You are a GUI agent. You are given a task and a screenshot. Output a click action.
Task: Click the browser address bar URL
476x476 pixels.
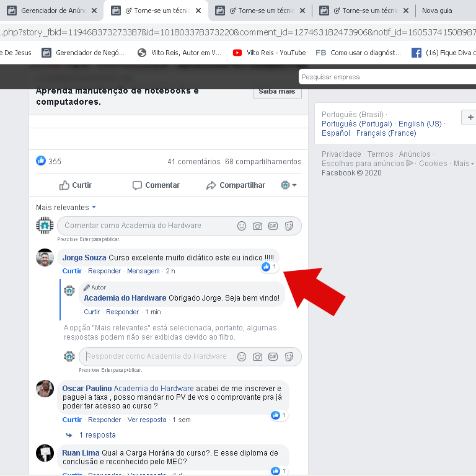[238, 32]
